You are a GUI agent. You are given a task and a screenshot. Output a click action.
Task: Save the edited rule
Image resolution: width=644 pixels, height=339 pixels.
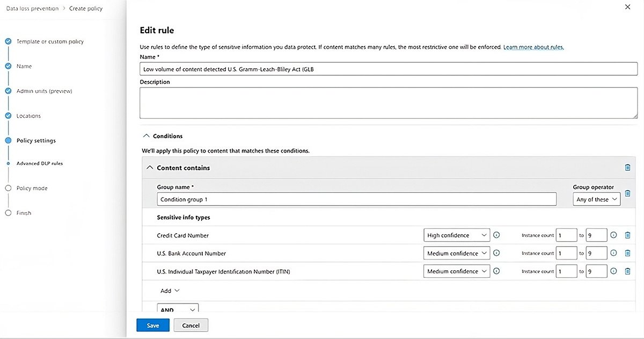tap(153, 325)
